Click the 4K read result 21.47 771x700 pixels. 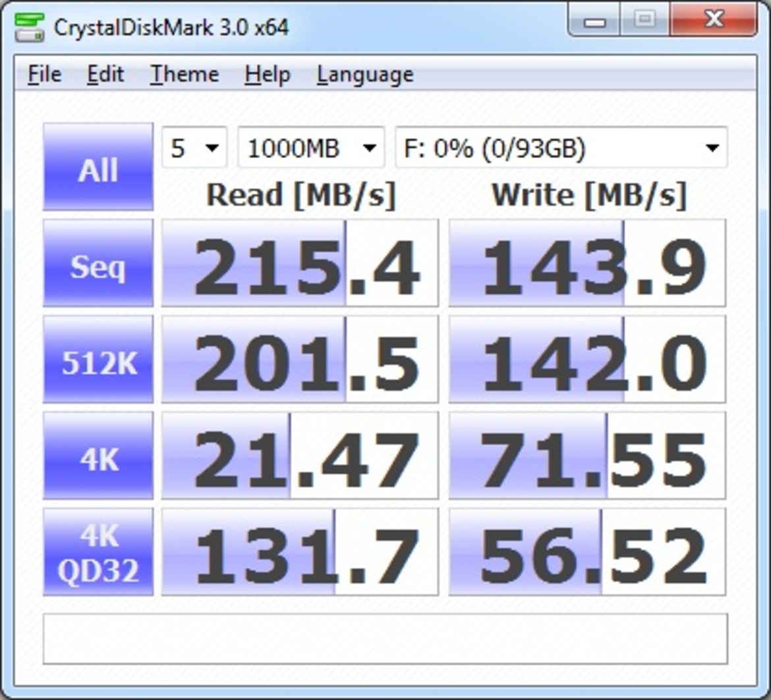(x=300, y=456)
